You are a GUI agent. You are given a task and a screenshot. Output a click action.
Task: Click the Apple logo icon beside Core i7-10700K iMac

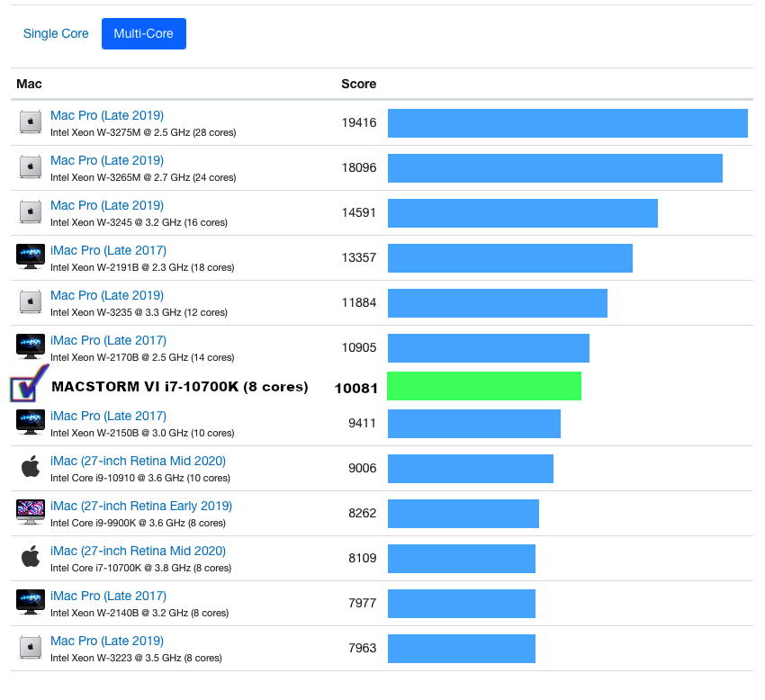pos(31,557)
